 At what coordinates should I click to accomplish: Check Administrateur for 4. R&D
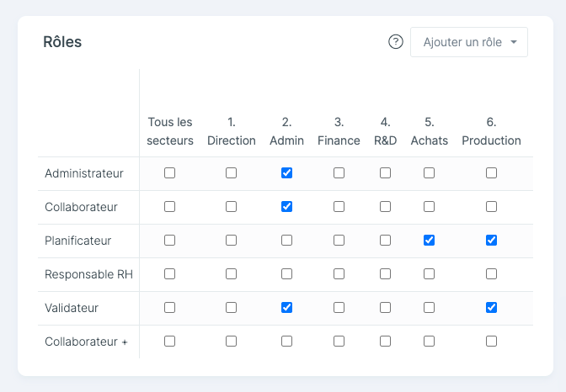pos(385,173)
